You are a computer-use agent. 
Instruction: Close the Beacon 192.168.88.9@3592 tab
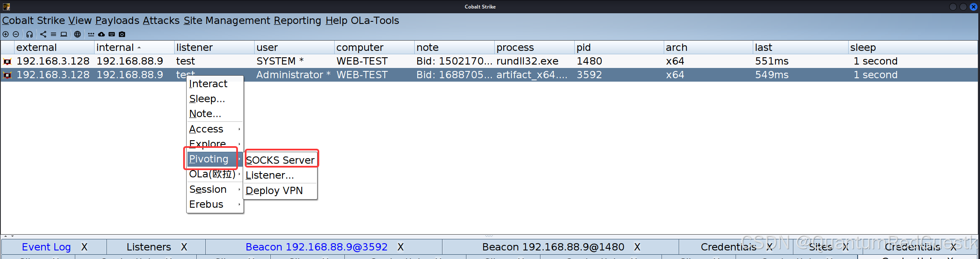tap(401, 247)
